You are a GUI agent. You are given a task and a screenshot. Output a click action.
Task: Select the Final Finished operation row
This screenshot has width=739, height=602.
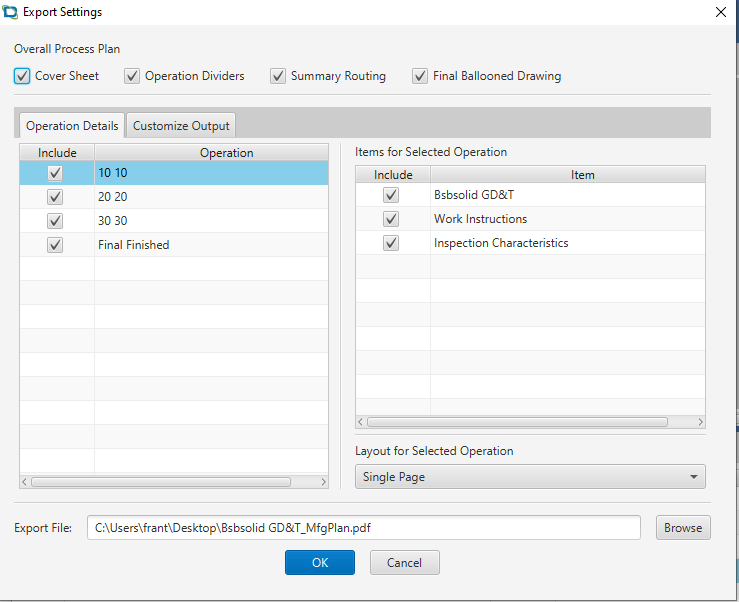pos(174,245)
